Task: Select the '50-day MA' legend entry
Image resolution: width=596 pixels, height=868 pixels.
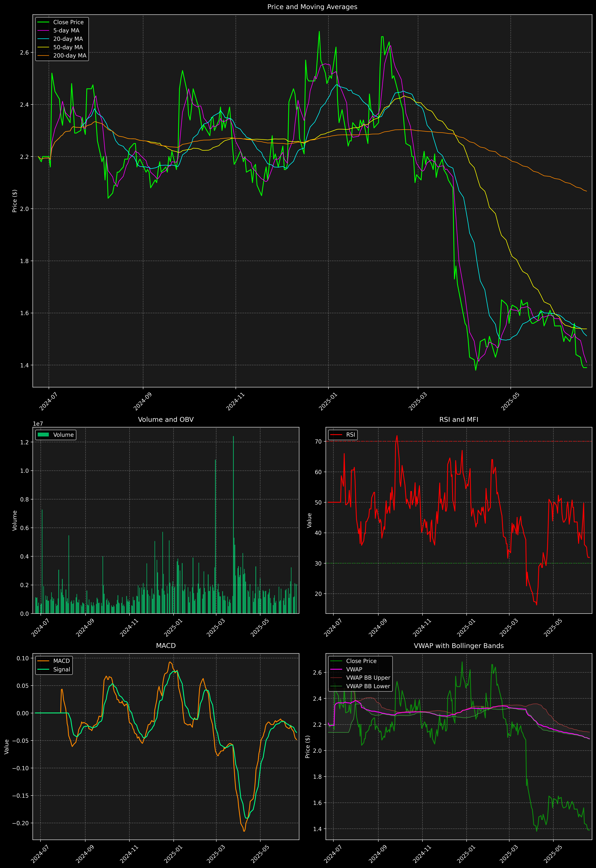Action: tap(68, 47)
